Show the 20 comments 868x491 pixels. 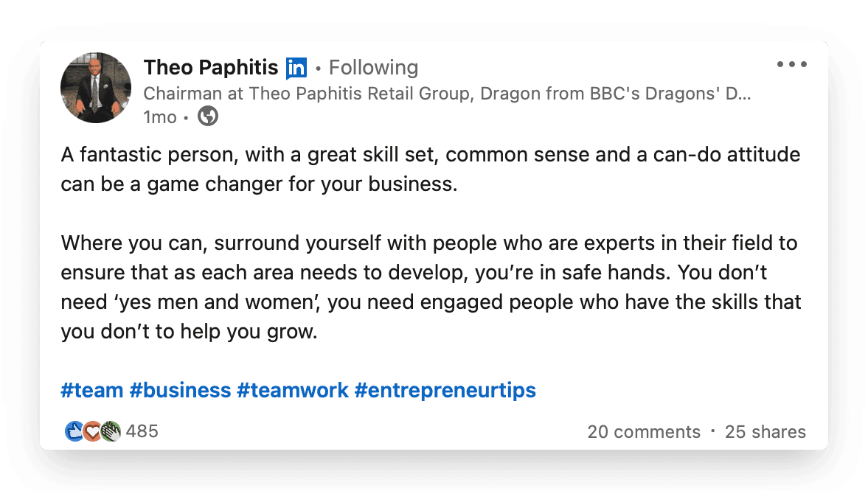pyautogui.click(x=644, y=432)
